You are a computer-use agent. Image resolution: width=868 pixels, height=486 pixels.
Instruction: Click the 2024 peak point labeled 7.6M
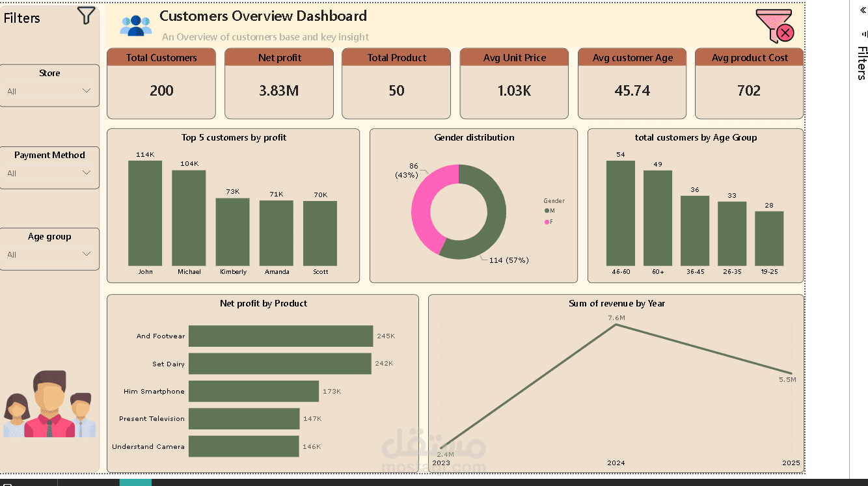tap(616, 324)
